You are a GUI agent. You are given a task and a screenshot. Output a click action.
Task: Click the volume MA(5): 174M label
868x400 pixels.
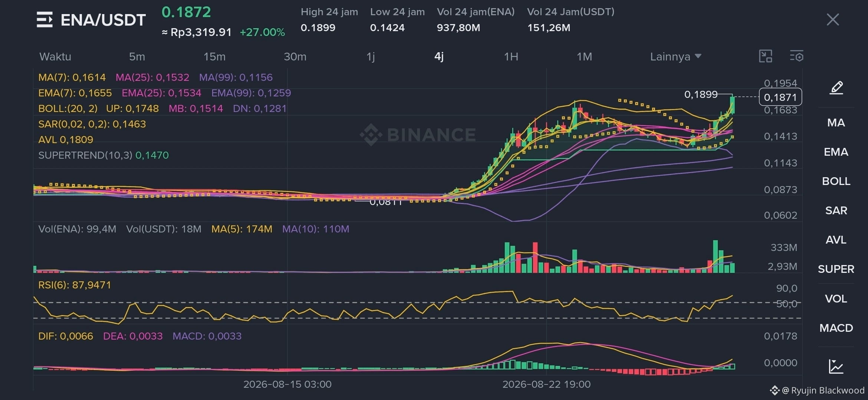(242, 229)
